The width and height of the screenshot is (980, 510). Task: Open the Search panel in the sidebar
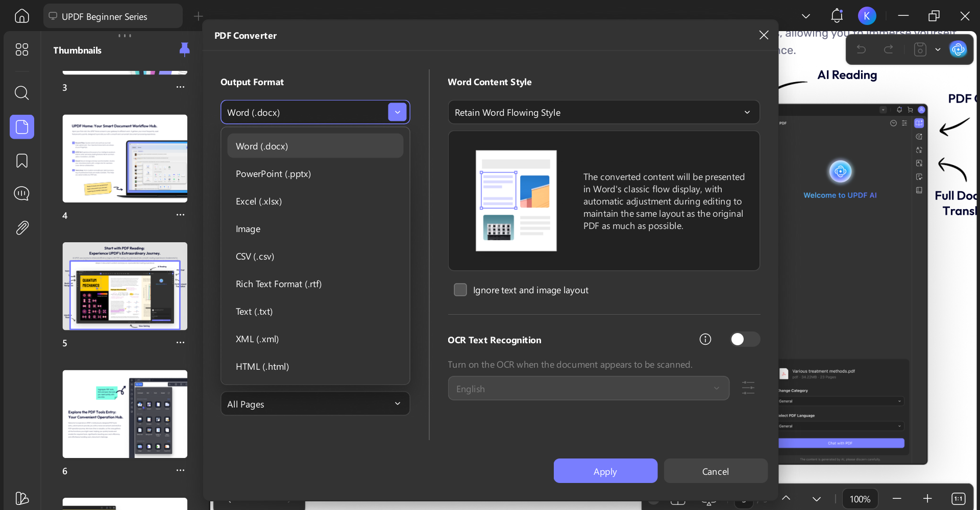coord(21,93)
